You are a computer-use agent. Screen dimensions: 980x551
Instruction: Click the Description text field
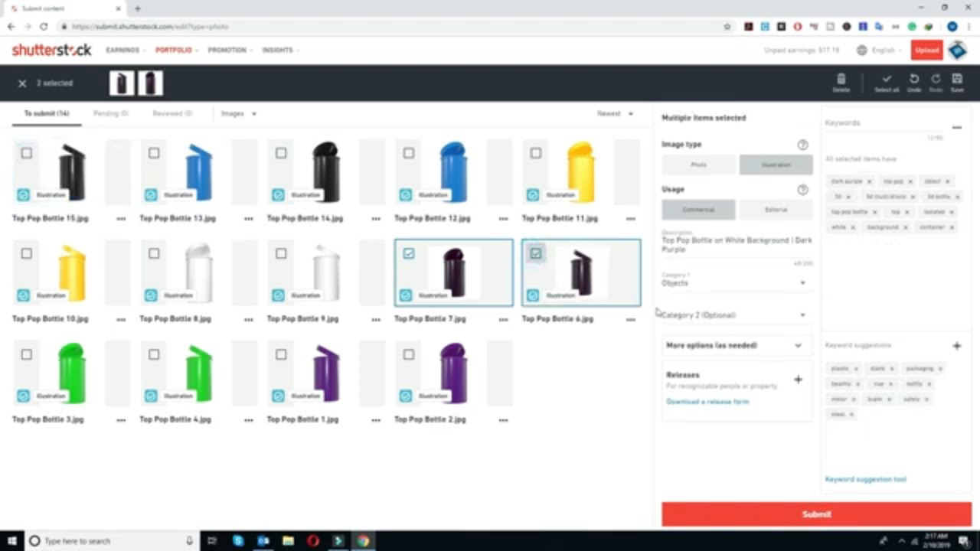[737, 245]
